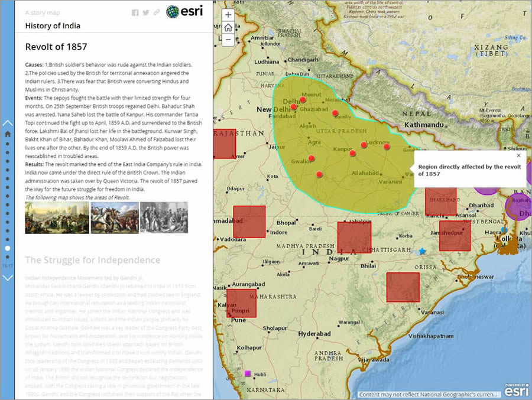Click the 'Revolt of 1857' heading
This screenshot has width=532, height=400.
click(x=56, y=47)
